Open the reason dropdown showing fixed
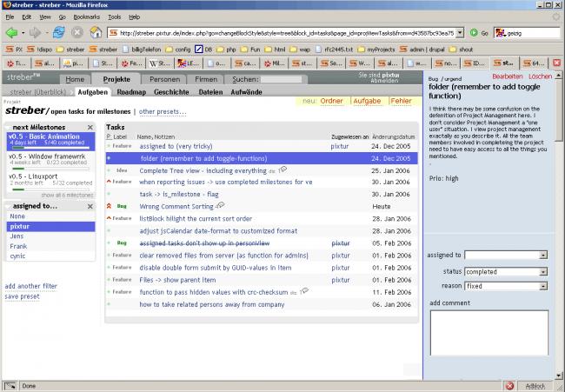Screen dimensions: 565x392 [x=542, y=286]
